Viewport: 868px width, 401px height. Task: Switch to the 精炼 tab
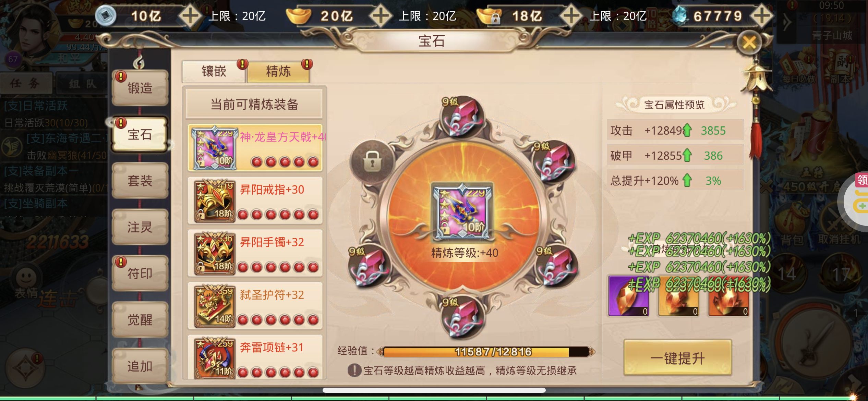tap(278, 71)
